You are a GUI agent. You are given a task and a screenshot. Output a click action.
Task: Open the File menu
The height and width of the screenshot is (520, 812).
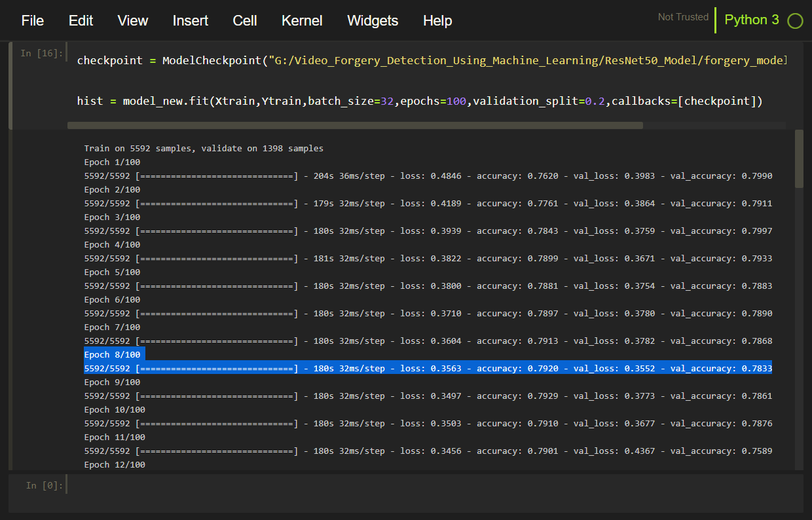click(x=33, y=21)
